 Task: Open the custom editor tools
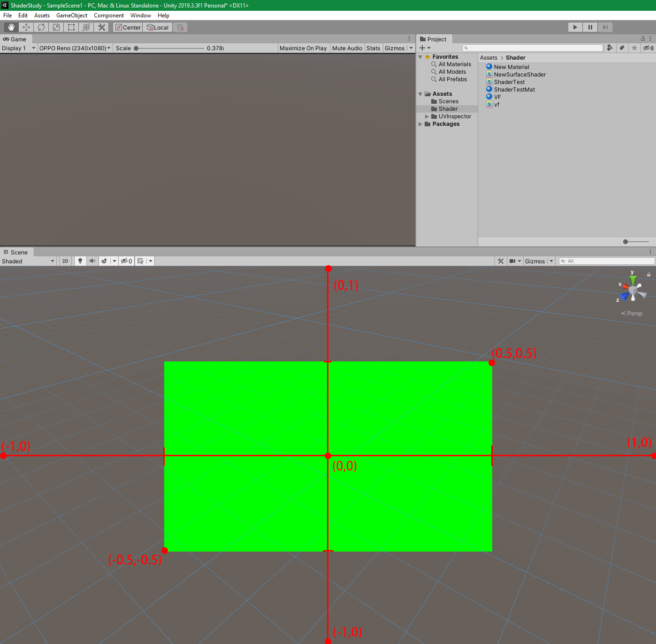(101, 27)
